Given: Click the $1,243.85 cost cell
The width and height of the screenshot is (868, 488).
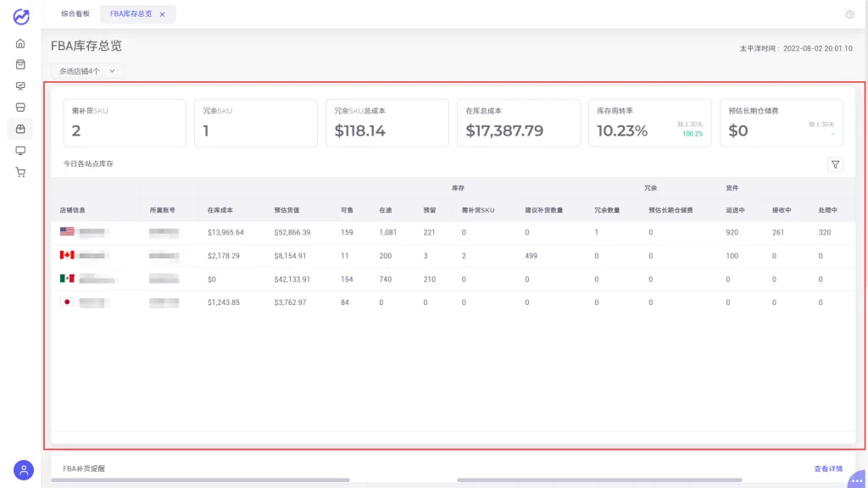Looking at the screenshot, I should pyautogui.click(x=223, y=302).
